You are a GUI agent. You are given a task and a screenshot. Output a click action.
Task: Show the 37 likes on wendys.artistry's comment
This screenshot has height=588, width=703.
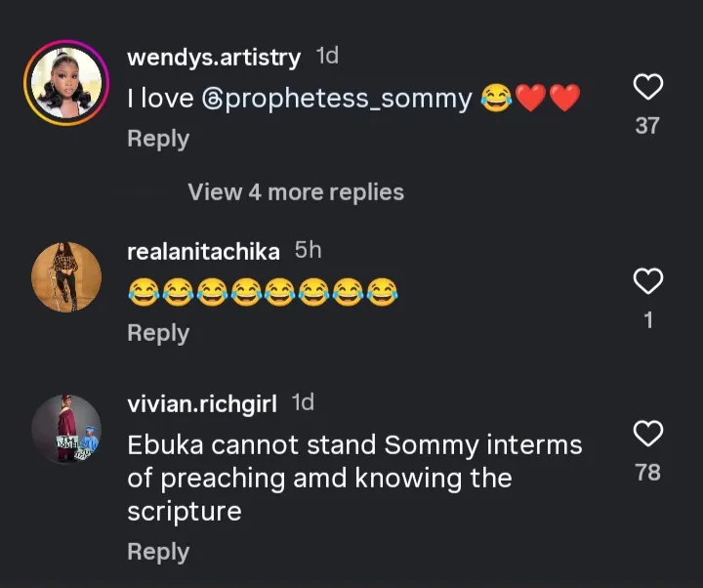click(647, 125)
